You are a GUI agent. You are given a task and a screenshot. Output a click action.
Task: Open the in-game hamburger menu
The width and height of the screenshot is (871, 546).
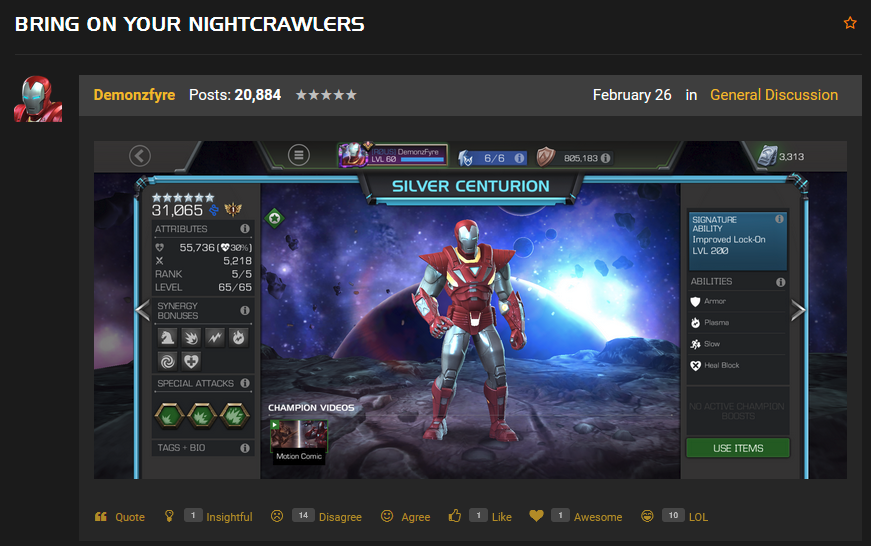point(299,155)
